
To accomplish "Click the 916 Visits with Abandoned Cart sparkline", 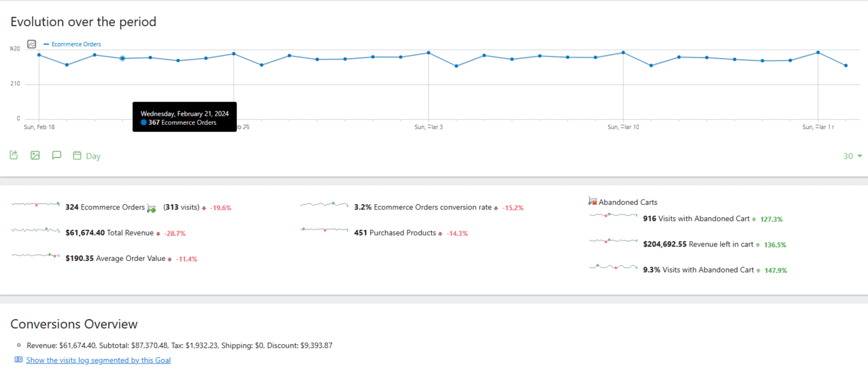I will coord(613,216).
